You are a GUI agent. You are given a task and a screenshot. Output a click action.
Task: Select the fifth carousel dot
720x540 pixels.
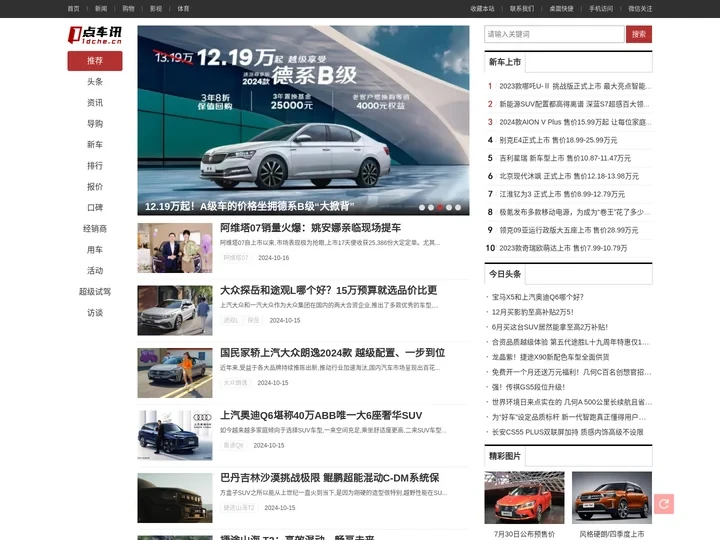458,208
